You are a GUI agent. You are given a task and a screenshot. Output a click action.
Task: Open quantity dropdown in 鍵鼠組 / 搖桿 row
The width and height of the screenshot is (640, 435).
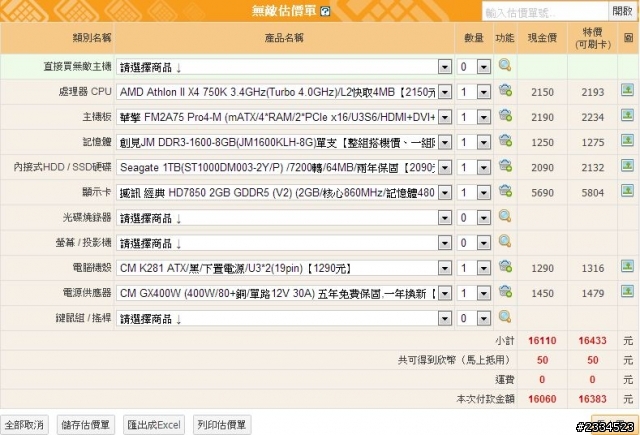[x=484, y=318]
